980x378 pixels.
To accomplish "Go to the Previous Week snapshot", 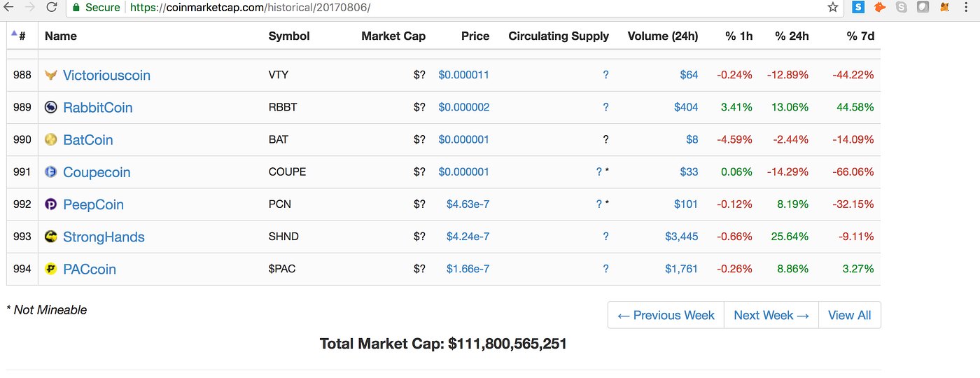I will (x=666, y=315).
